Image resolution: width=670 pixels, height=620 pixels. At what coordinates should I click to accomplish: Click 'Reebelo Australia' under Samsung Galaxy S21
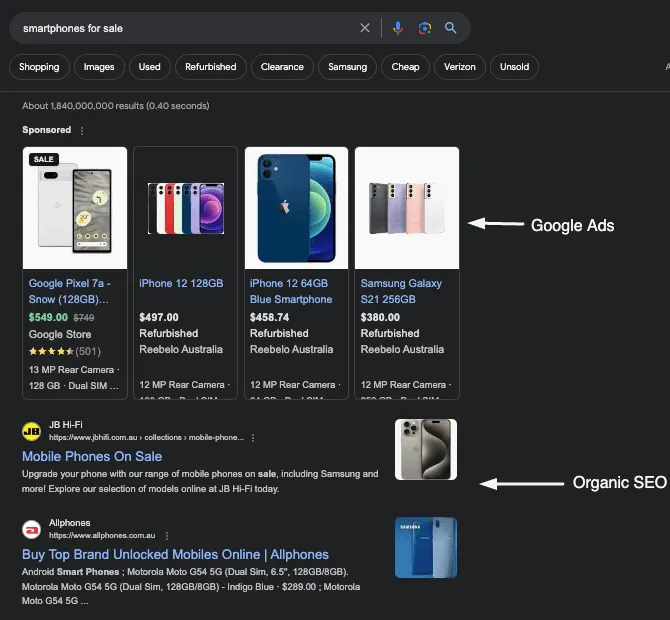(403, 350)
